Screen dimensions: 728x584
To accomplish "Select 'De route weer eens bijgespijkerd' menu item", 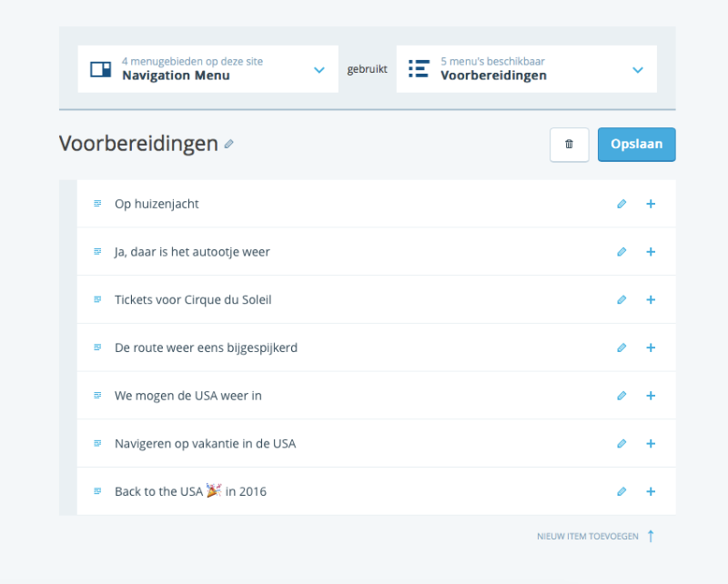I will pyautogui.click(x=206, y=347).
